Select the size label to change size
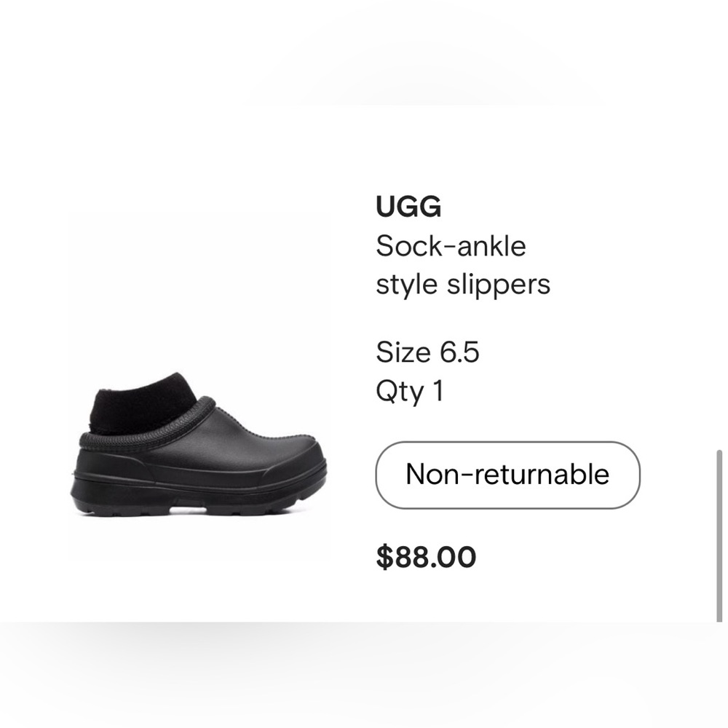This screenshot has width=728, height=728. (x=428, y=353)
